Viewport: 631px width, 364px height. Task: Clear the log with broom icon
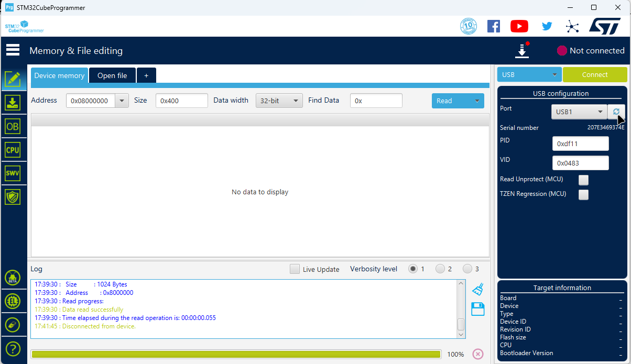point(477,289)
